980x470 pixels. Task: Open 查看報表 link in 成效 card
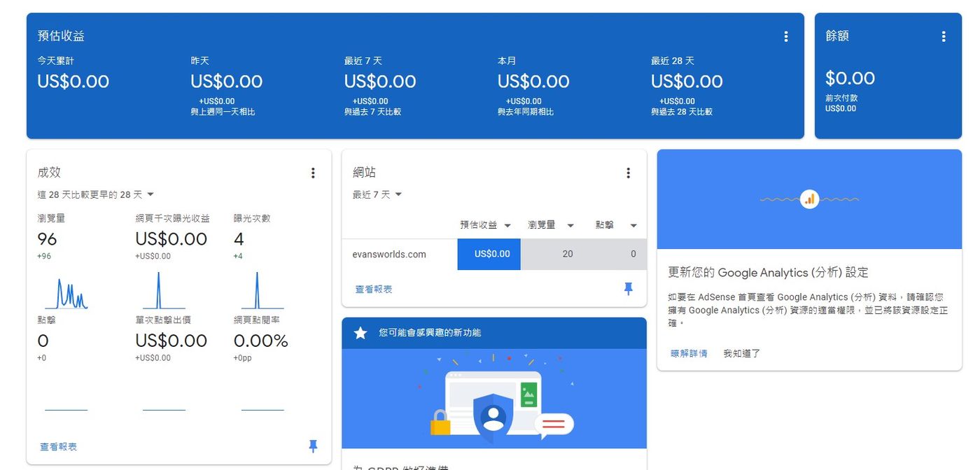pos(59,447)
